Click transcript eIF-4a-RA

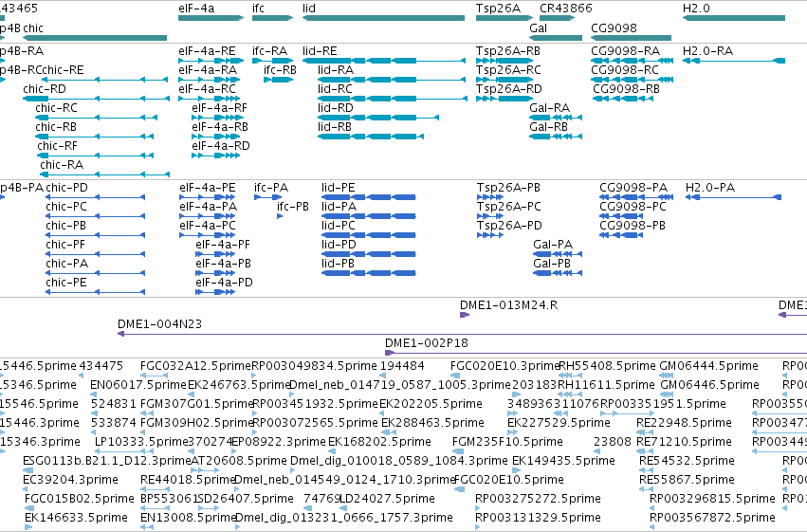point(210,80)
